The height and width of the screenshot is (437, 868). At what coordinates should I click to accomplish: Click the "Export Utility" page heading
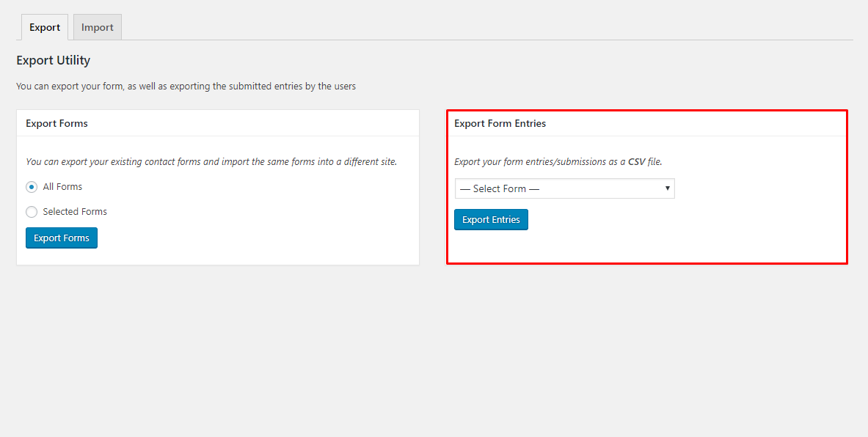[x=53, y=60]
